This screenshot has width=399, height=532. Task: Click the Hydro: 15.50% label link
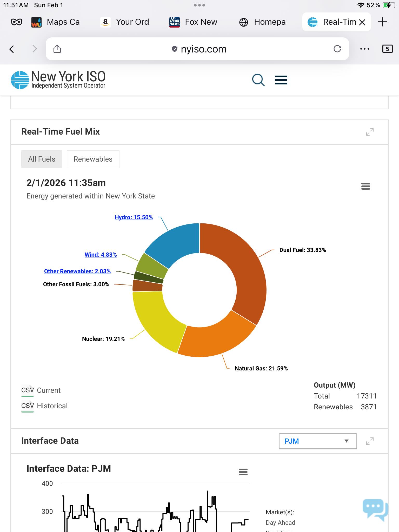(134, 217)
